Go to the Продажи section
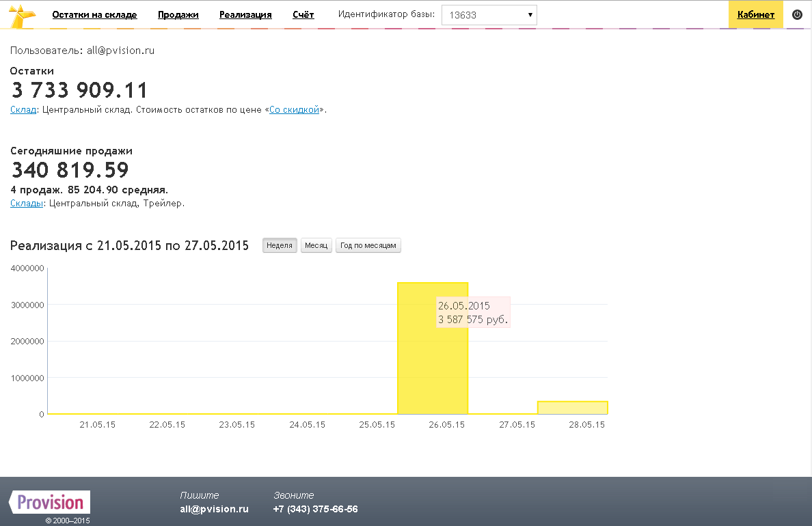Screen dimensions: 812x526 (x=178, y=15)
